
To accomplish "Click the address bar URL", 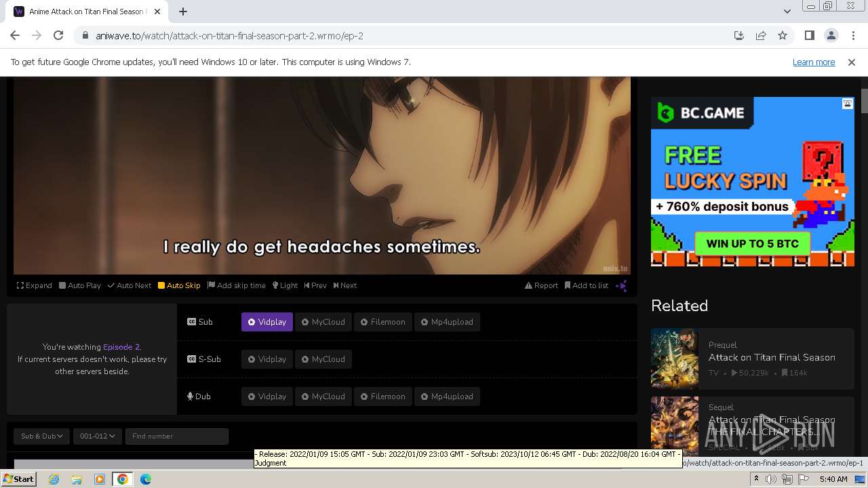I will (229, 35).
